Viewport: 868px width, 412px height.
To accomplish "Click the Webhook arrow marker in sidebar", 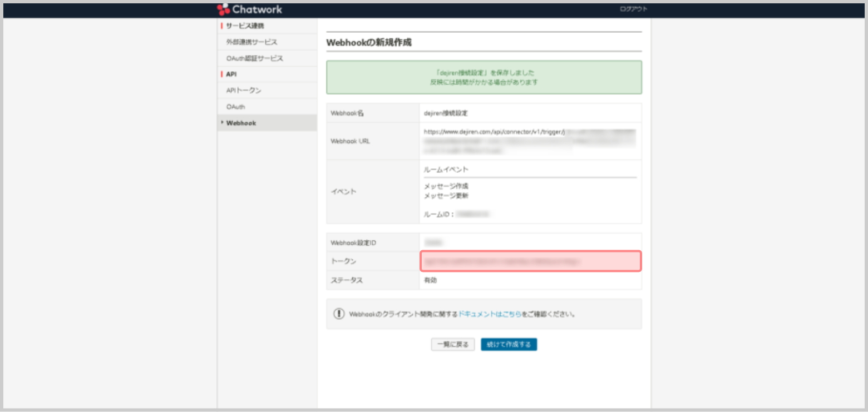I will [222, 123].
